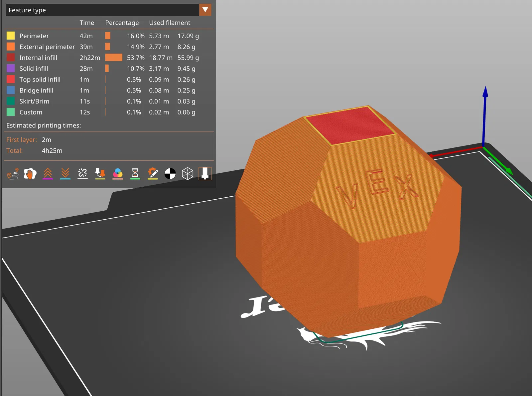Click the Solid infill legend label
532x396 pixels.
pyautogui.click(x=34, y=69)
